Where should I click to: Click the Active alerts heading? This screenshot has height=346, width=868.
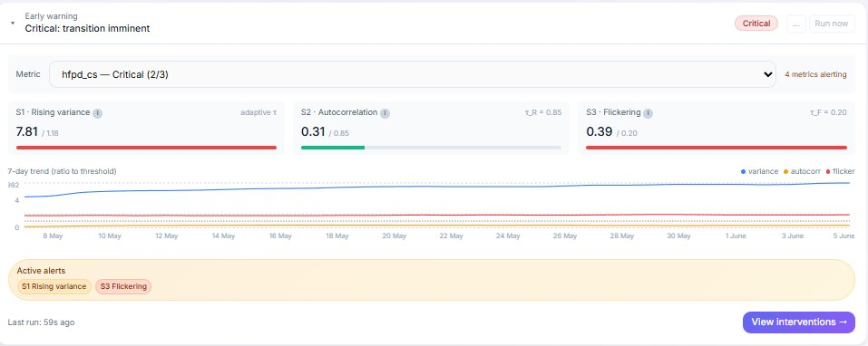point(41,271)
